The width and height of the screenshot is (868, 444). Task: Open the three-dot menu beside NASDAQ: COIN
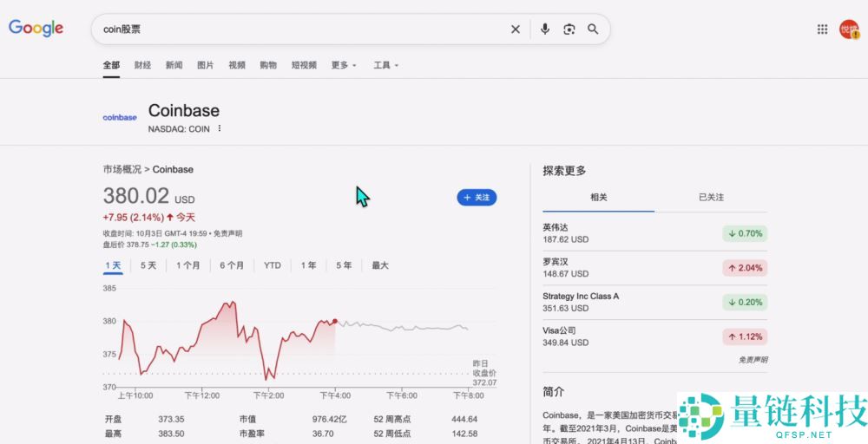[x=220, y=128]
